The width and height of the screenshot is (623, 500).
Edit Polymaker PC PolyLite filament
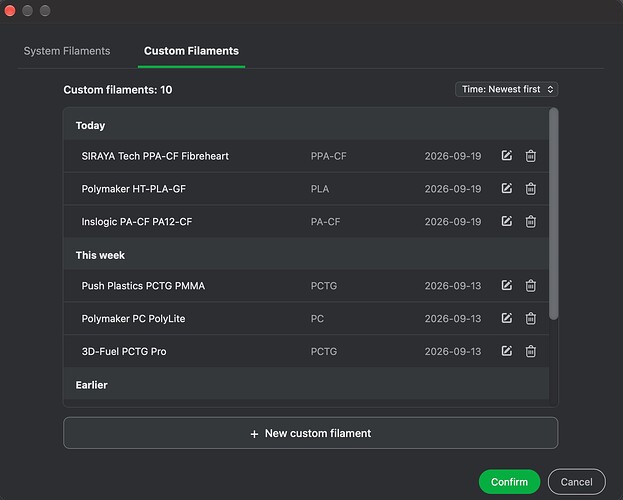[x=507, y=318]
